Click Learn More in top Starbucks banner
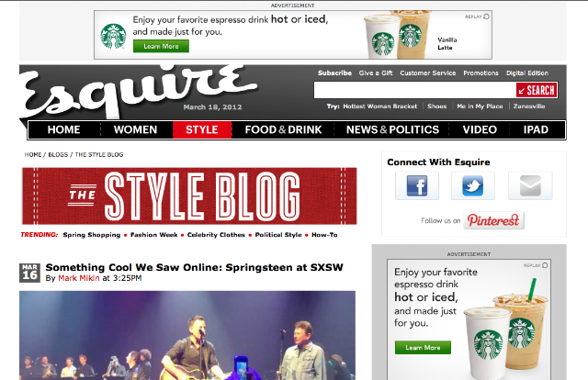 (x=162, y=47)
